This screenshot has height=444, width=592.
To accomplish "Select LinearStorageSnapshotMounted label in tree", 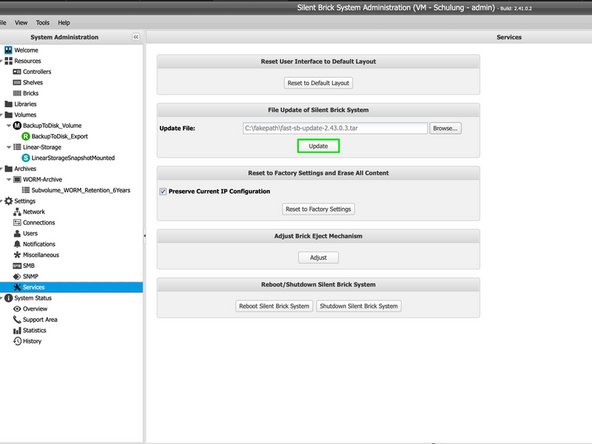I will click(73, 158).
